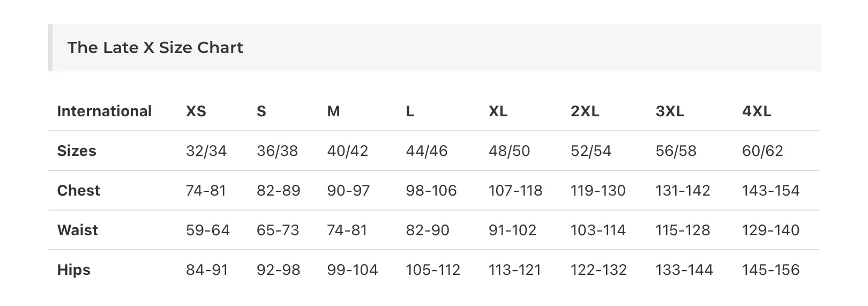Select the XL column header

(x=498, y=111)
